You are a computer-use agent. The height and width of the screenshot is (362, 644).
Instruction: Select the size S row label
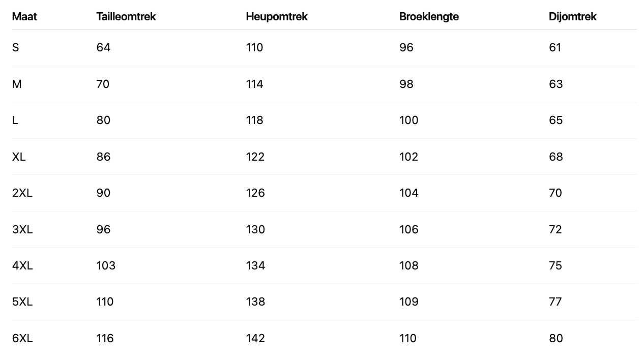16,48
